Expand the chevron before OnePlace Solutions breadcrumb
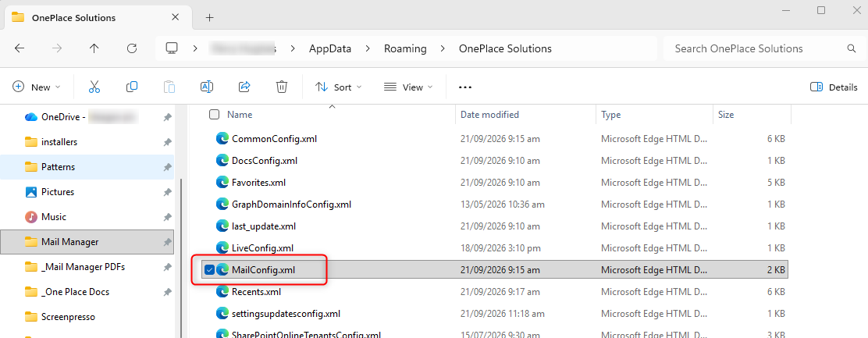The width and height of the screenshot is (868, 338). (x=443, y=48)
